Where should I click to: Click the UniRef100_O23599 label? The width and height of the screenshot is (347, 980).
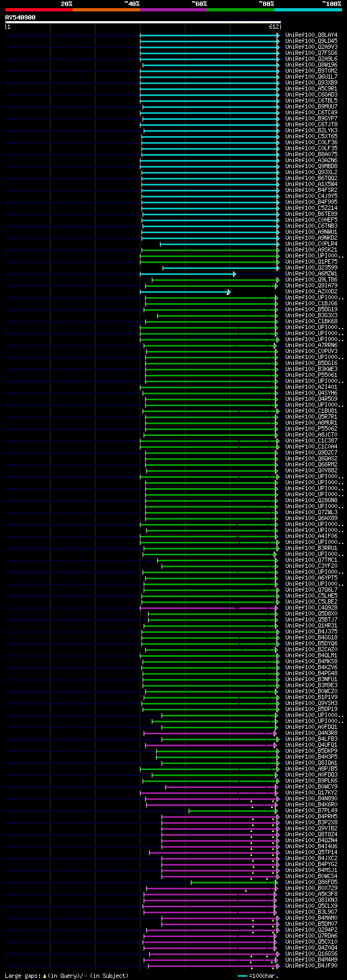point(311,268)
